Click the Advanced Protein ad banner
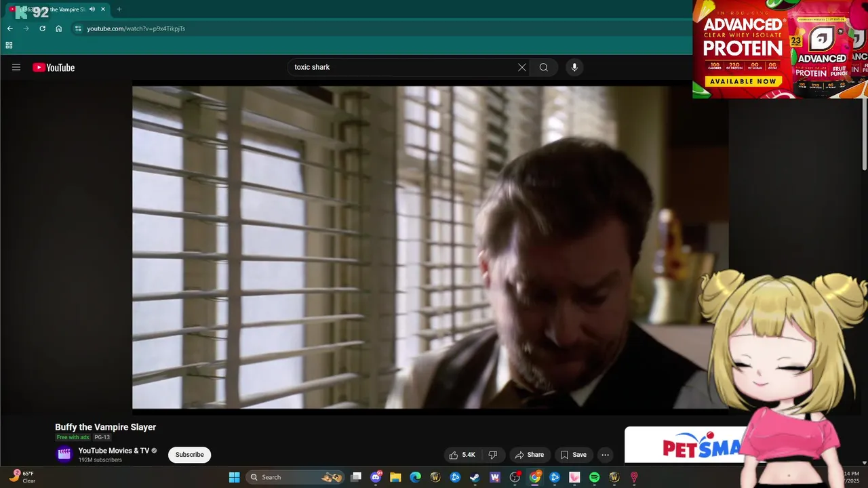Viewport: 868px width, 488px height. click(780, 49)
